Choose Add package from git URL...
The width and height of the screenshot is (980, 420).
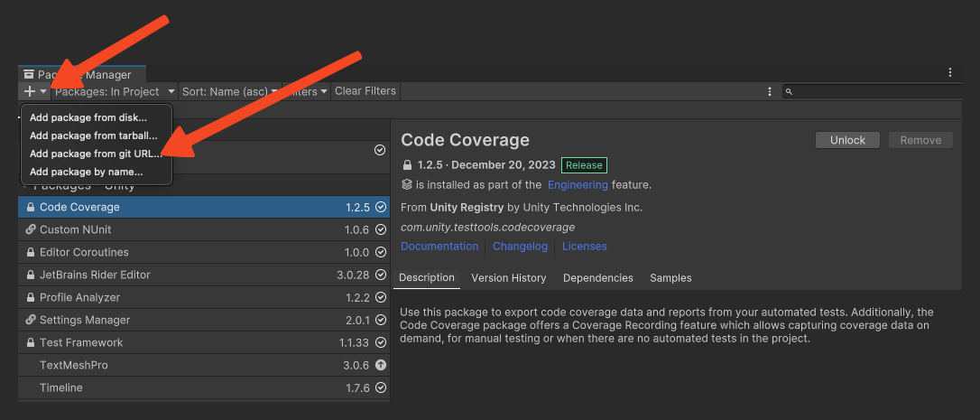point(96,154)
